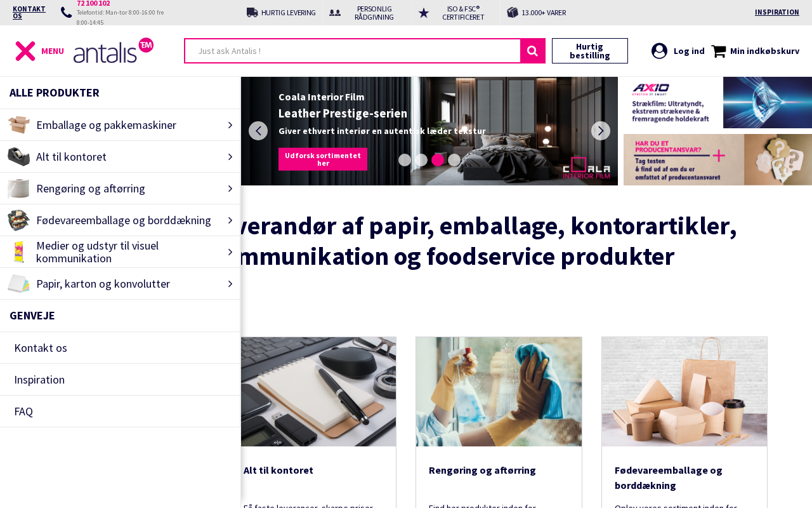This screenshot has height=508, width=812.
Task: Open the Log ind user account icon
Action: [659, 51]
